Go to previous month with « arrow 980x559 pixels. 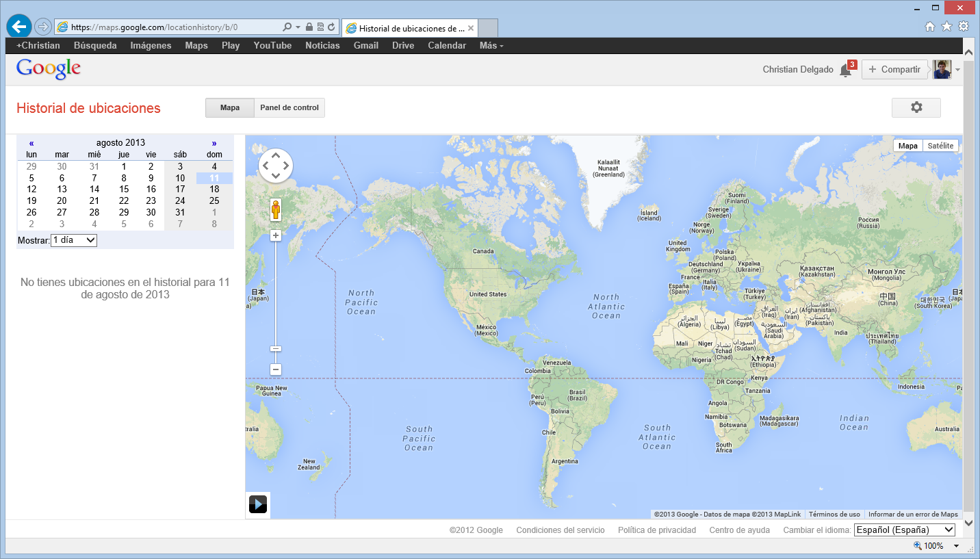tap(31, 143)
